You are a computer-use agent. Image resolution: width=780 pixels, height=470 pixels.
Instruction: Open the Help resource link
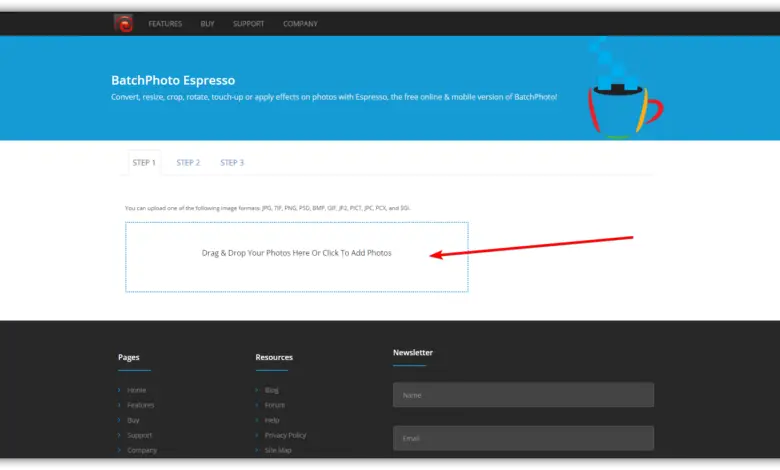coord(272,420)
